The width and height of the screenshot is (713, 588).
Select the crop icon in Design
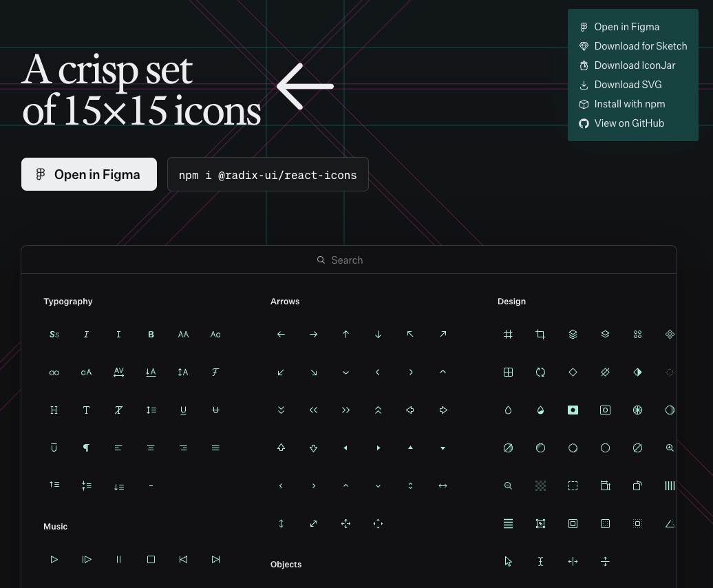tap(540, 335)
